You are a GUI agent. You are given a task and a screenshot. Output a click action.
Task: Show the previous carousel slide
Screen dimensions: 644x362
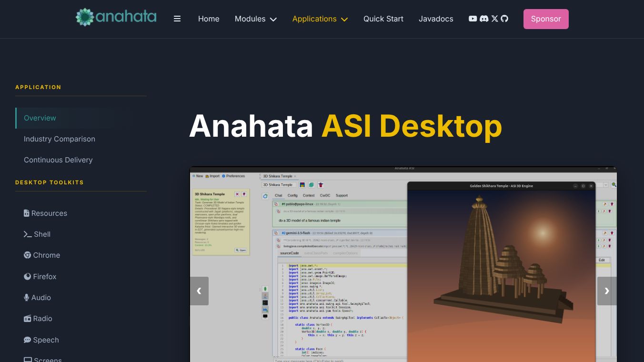click(199, 291)
